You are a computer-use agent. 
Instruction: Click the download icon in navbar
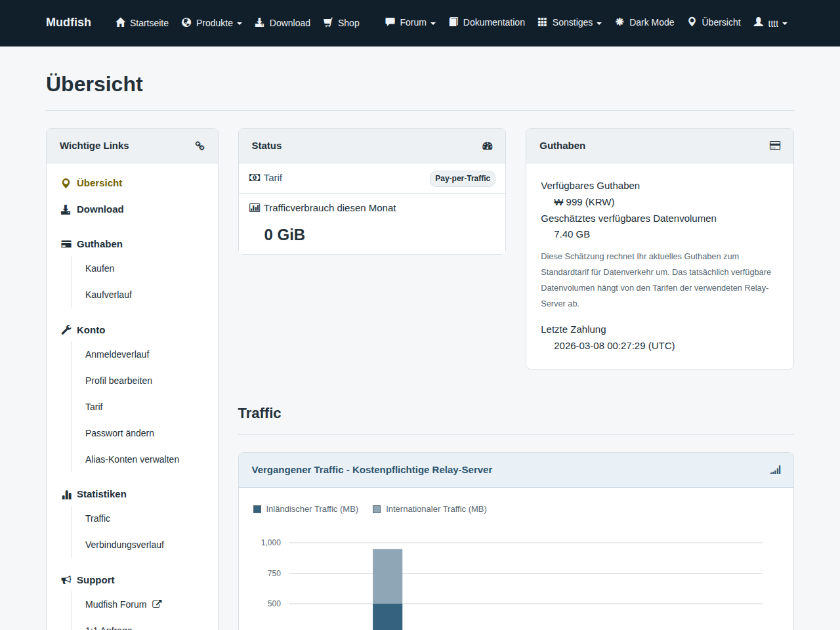(260, 22)
